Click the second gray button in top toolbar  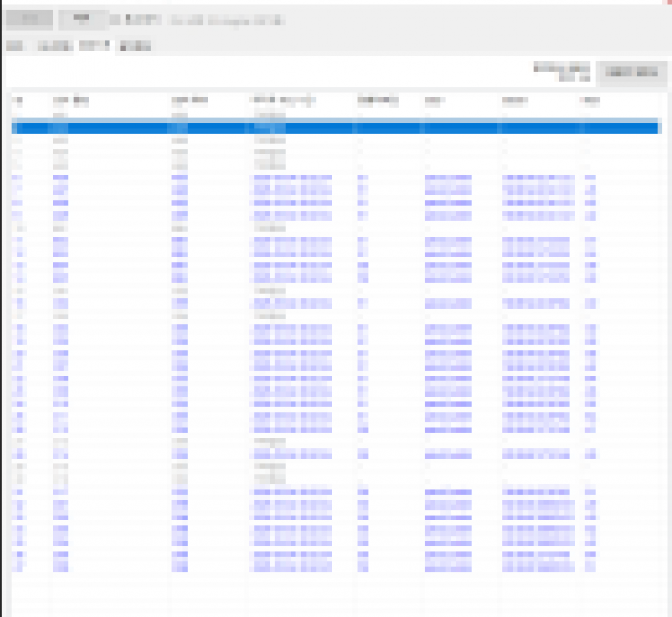click(82, 19)
